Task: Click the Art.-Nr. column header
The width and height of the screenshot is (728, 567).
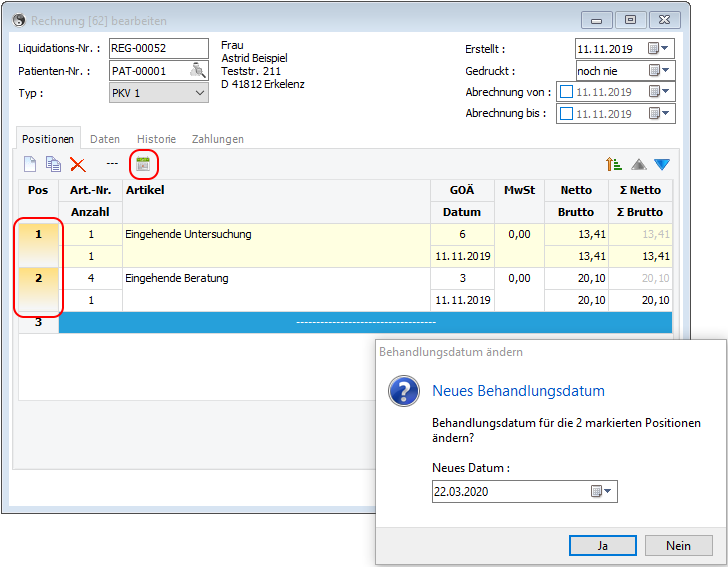Action: [91, 190]
